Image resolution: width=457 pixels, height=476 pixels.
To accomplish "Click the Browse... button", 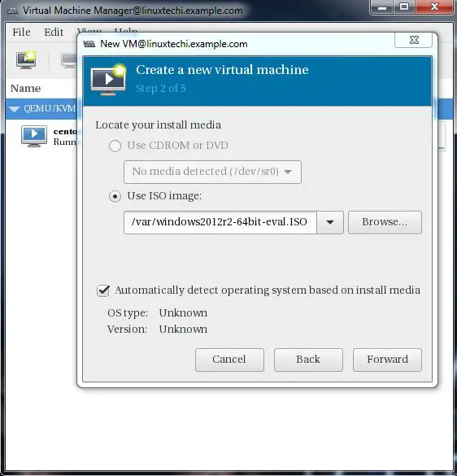I will (x=385, y=222).
